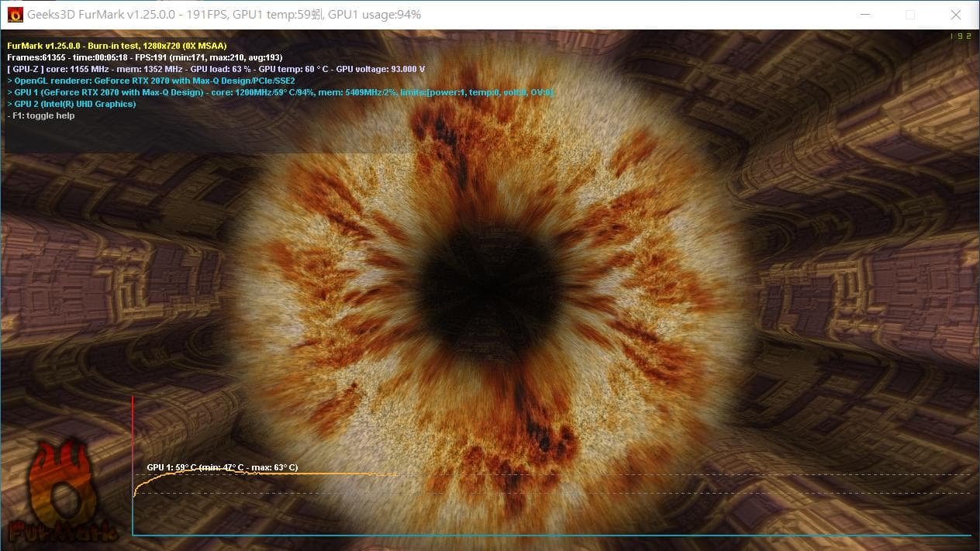Click the '[ GPU-Z ] core: 1155 MHz' line
This screenshot has width=980, height=551.
216,69
